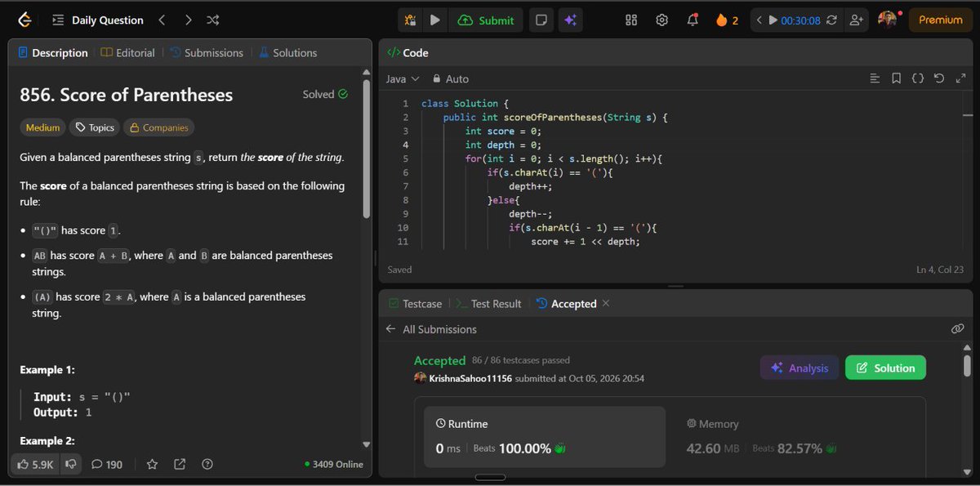The height and width of the screenshot is (486, 980).
Task: Select the Runtime result card
Action: pyautogui.click(x=545, y=437)
